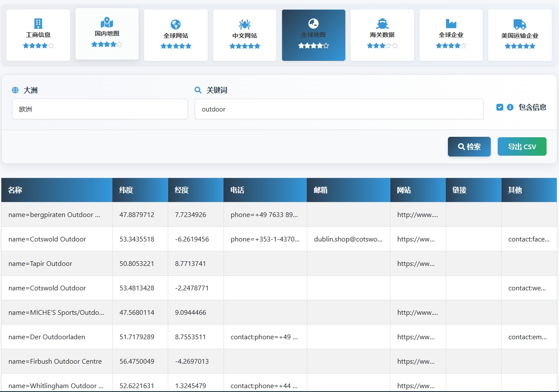Select the name=Whitlingham Outdoor cell
Image resolution: width=559 pixels, height=392 pixels.
[57, 383]
